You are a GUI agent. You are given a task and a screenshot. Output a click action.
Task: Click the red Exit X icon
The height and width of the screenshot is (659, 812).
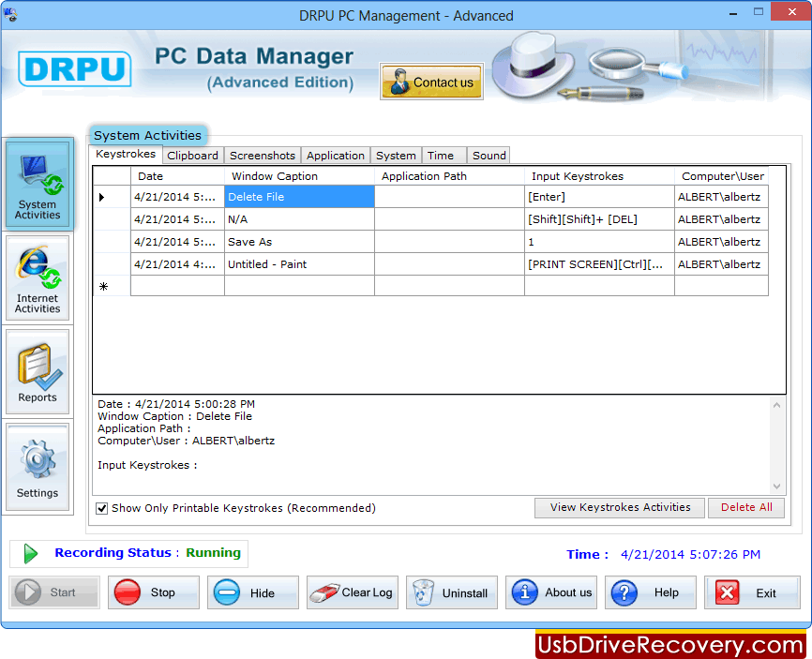tap(727, 592)
